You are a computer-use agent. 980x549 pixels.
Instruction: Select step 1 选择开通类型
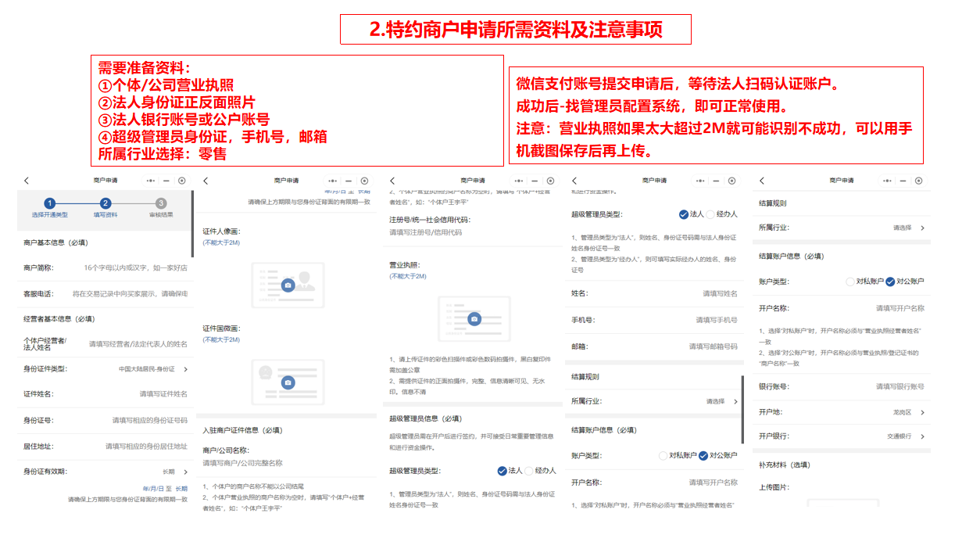[49, 207]
